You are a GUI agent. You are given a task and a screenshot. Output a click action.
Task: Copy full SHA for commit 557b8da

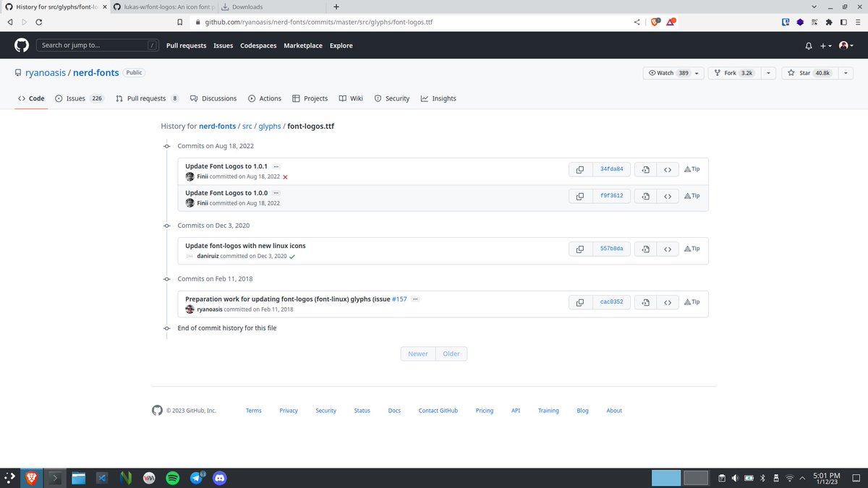pos(580,249)
